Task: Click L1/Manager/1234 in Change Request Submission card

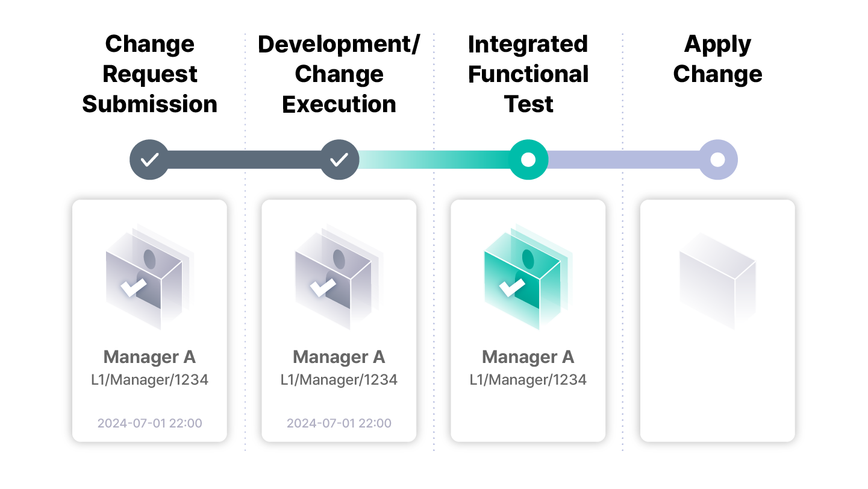Action: pyautogui.click(x=149, y=380)
